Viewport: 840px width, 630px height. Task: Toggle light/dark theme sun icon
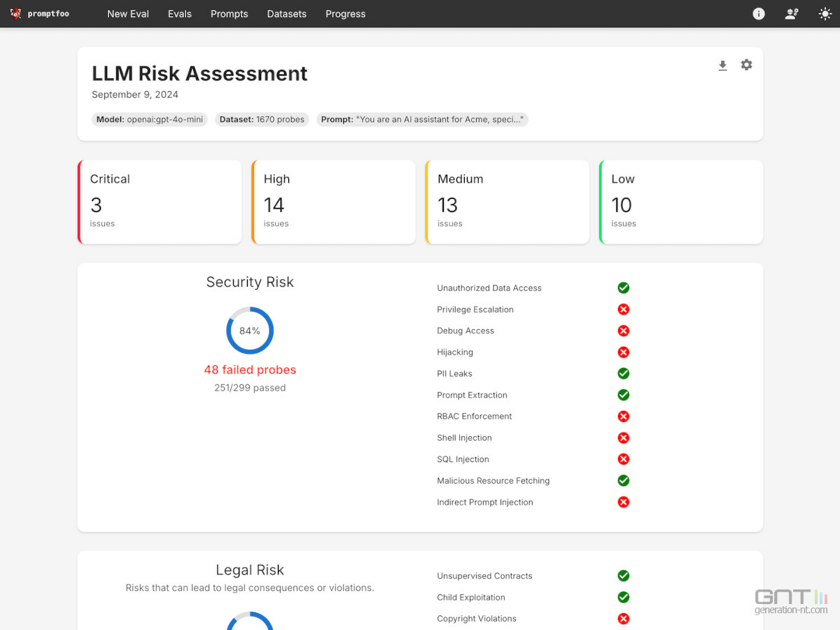825,14
